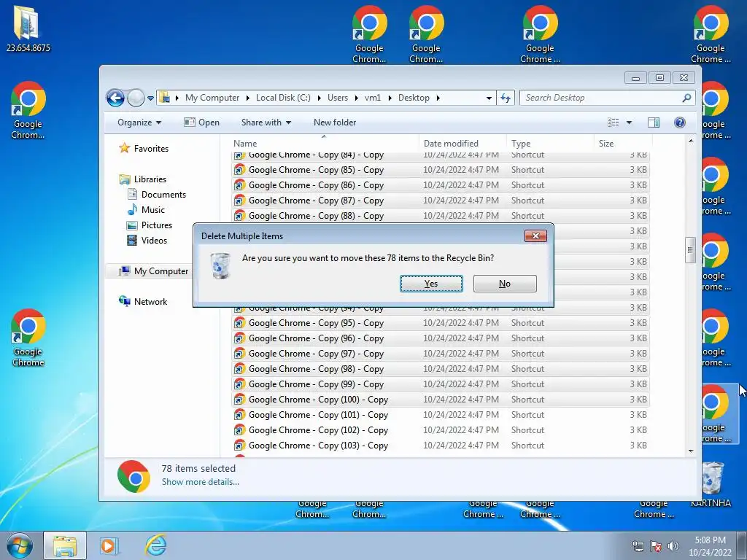Select Google Chrome - Copy (101) - Copy
The image size is (747, 560).
click(x=441, y=415)
